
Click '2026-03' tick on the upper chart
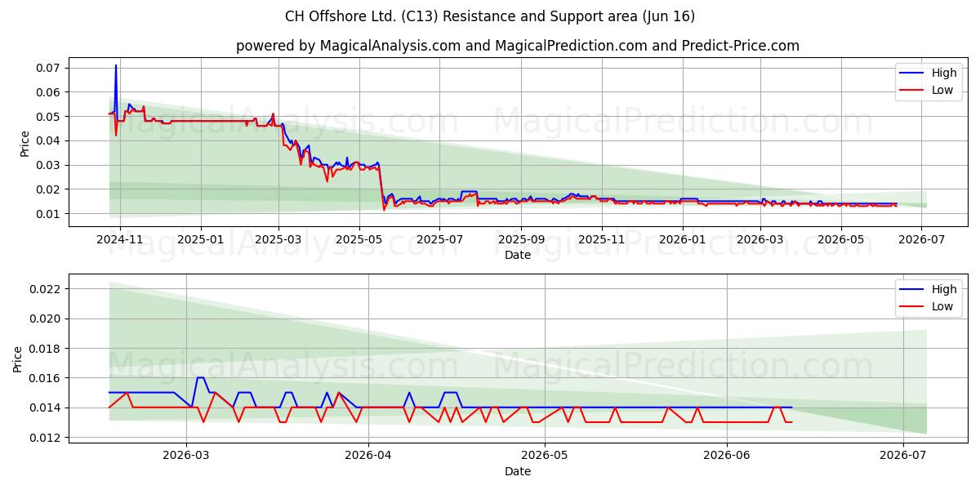coord(760,239)
